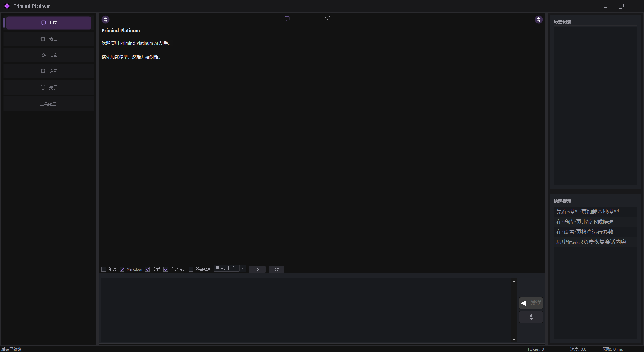Click the input box scroll-down arrow
644x352 pixels.
click(x=514, y=340)
